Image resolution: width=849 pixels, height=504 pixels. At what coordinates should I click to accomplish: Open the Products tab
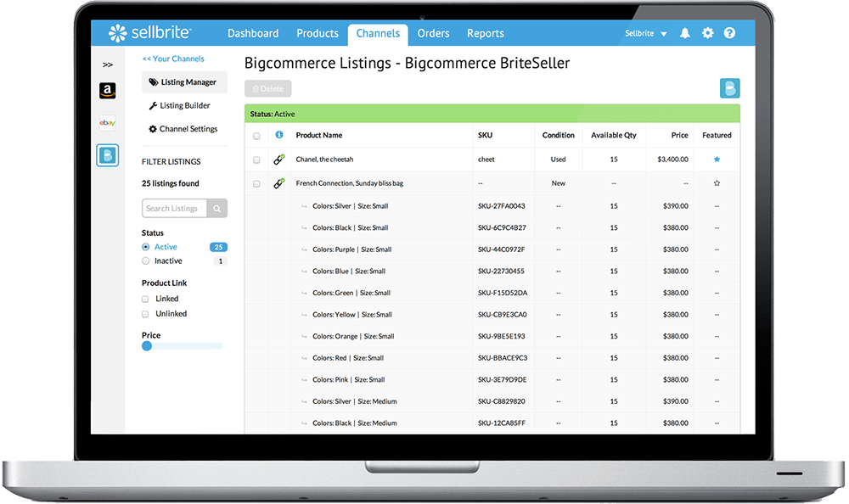(x=318, y=34)
